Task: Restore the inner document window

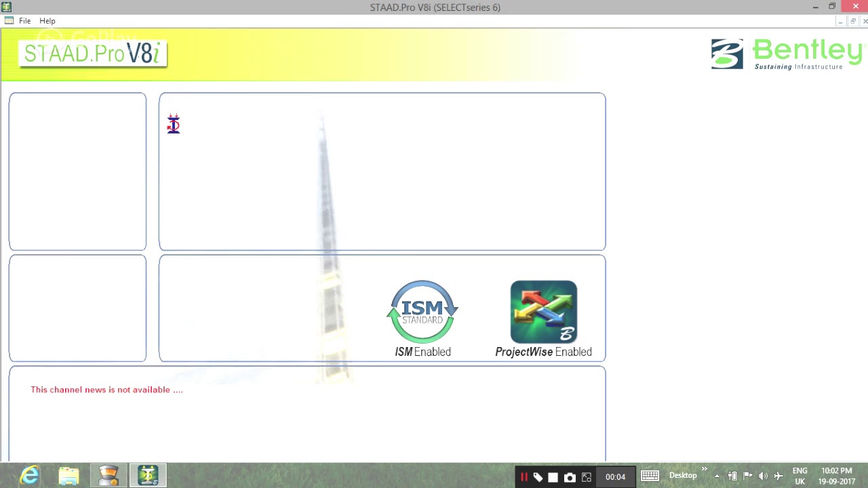Action: [853, 21]
